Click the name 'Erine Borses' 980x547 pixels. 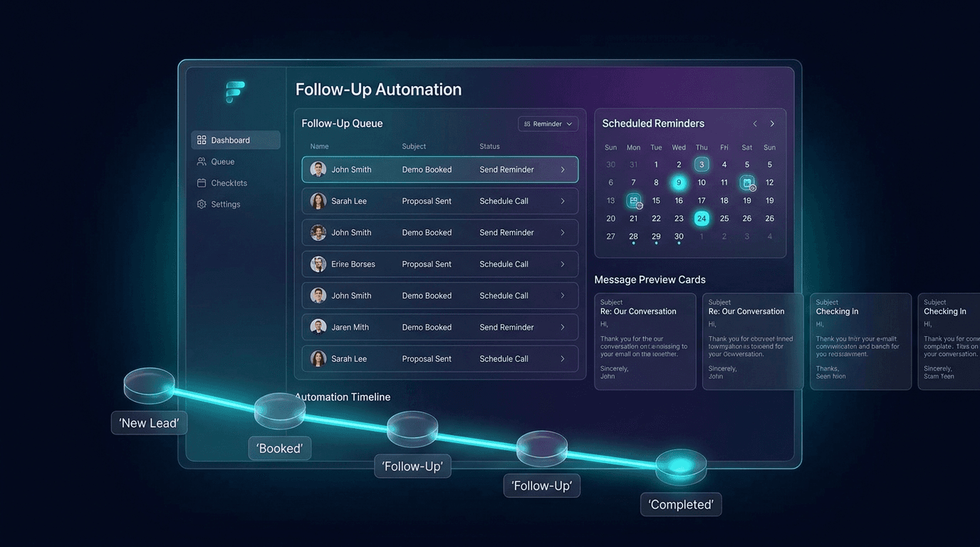click(353, 264)
